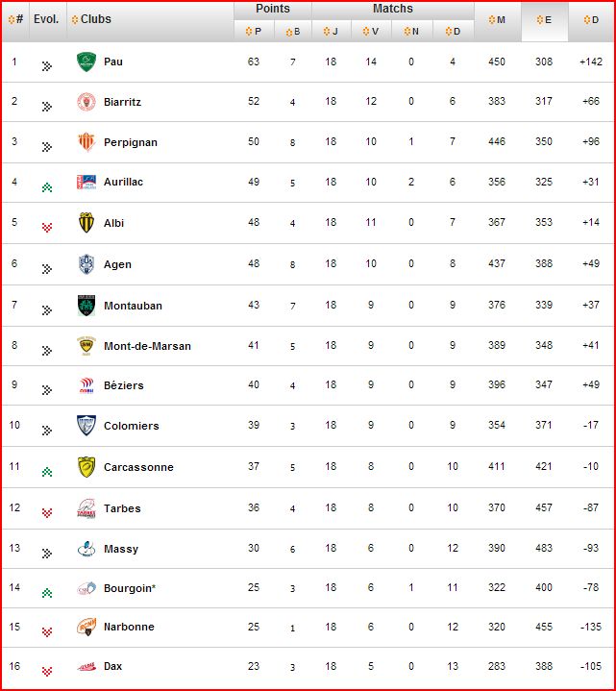Sort by V victories column
The image size is (616, 691).
click(371, 32)
